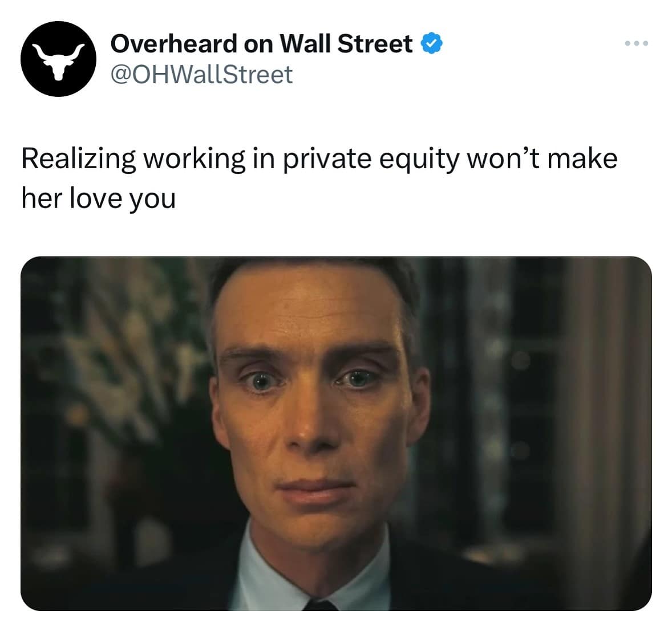672x631 pixels.
Task: Select the tweet text about private equity
Action: pos(319,178)
